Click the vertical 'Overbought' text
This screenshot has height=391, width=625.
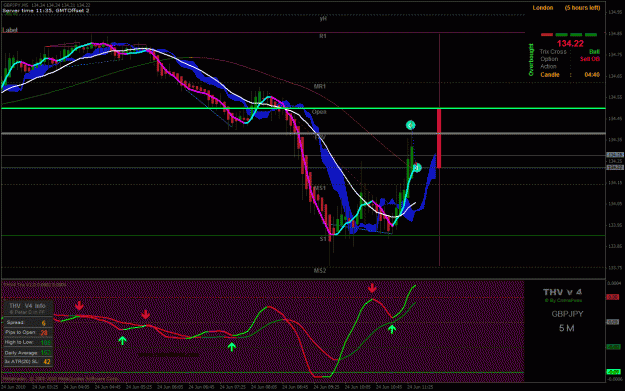531,60
